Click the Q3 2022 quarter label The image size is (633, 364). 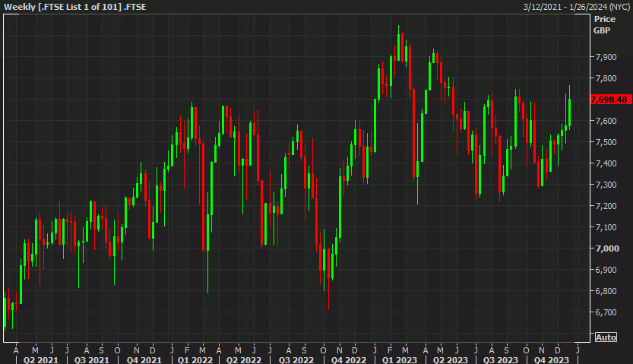click(x=296, y=359)
